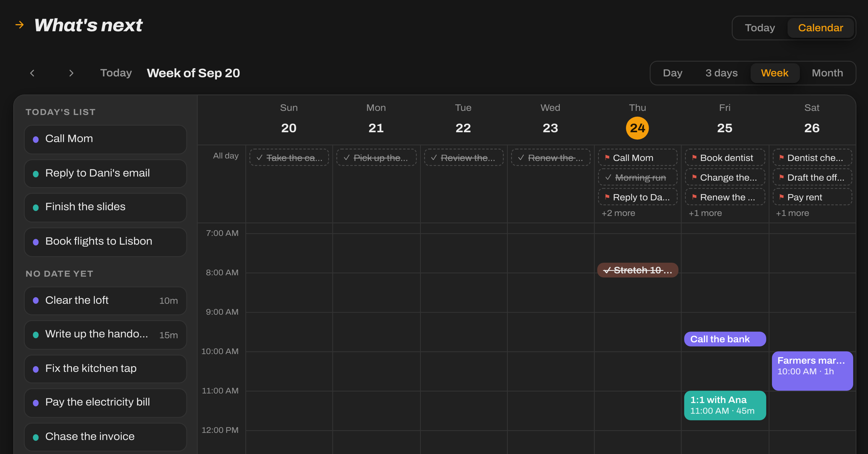Select the 3 days view

tap(721, 73)
